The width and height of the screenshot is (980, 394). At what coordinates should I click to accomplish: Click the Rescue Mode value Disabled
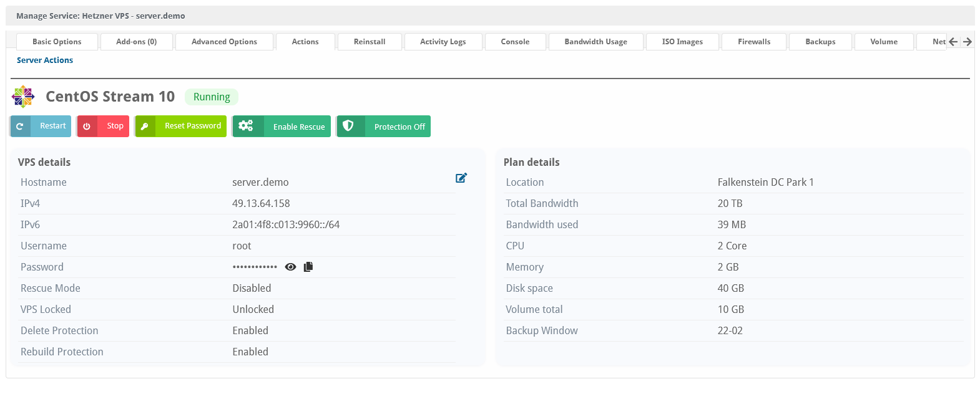[252, 288]
